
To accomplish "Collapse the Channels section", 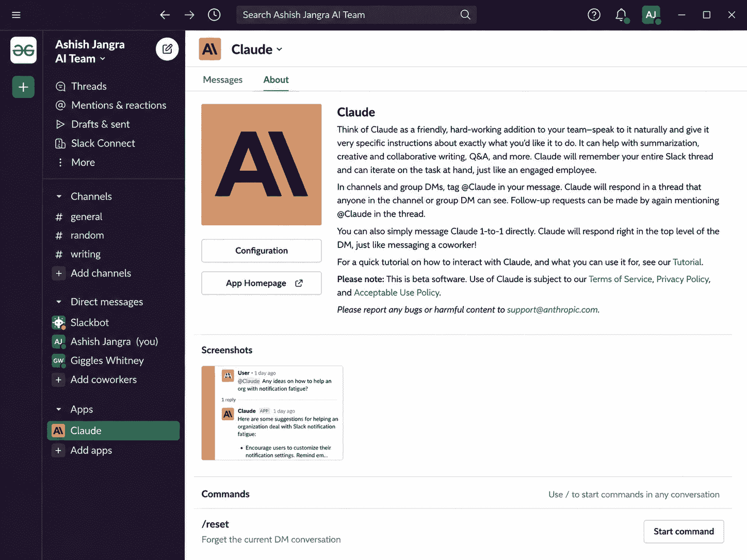I will (x=59, y=196).
